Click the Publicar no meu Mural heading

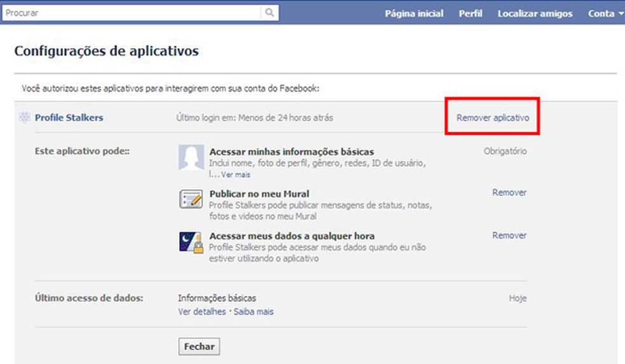259,194
